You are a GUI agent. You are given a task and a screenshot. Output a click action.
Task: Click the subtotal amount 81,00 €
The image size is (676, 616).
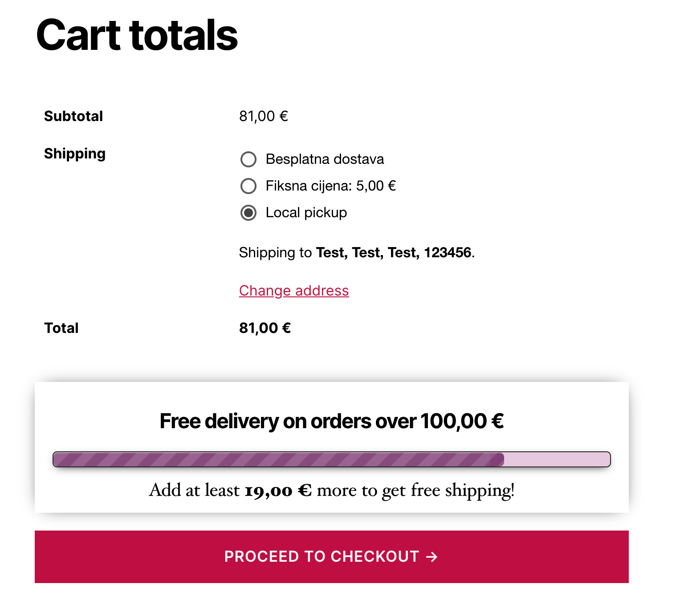click(x=264, y=116)
